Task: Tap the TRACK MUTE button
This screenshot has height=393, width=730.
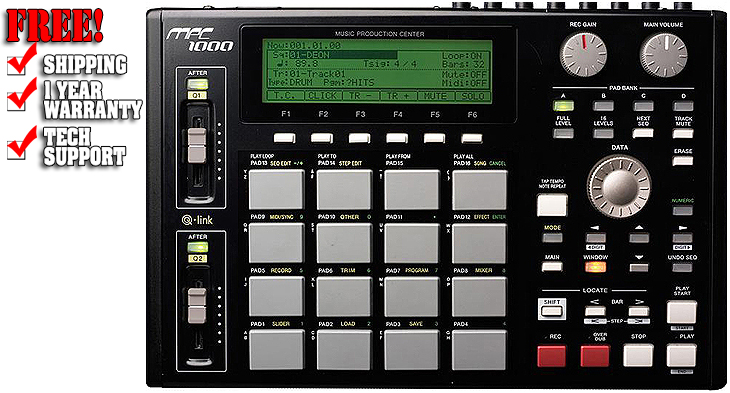Action: (x=683, y=134)
